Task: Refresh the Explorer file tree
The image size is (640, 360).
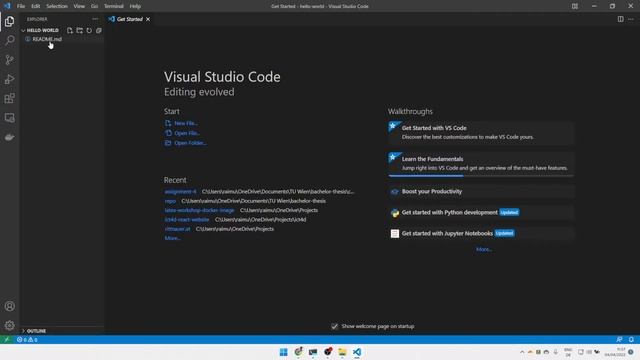Action: coord(89,31)
